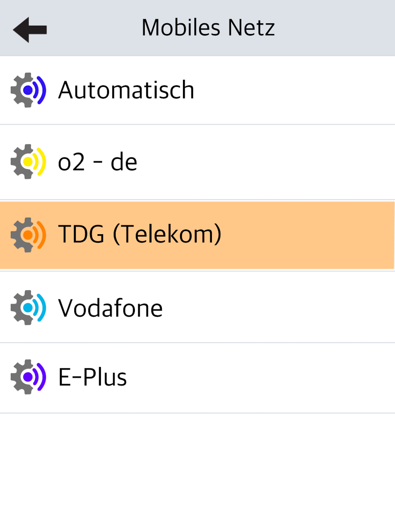Click blank area right of Automatisch
The image size is (395, 532).
pos(296,90)
